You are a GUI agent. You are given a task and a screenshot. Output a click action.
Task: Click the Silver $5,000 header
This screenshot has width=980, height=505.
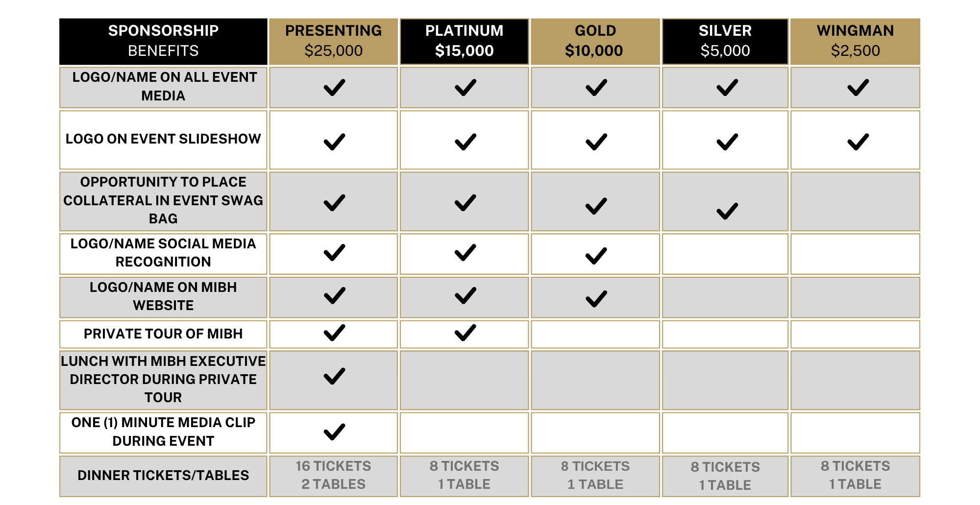coord(725,41)
